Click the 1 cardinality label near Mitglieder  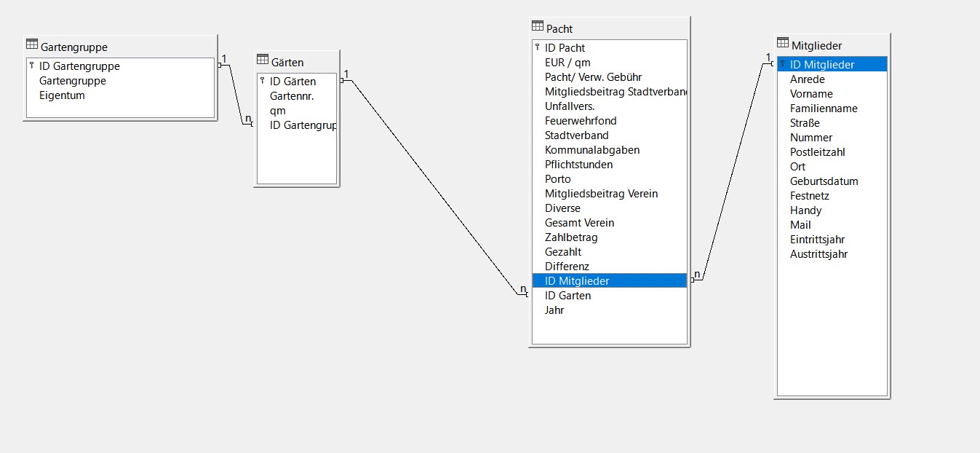tap(768, 58)
